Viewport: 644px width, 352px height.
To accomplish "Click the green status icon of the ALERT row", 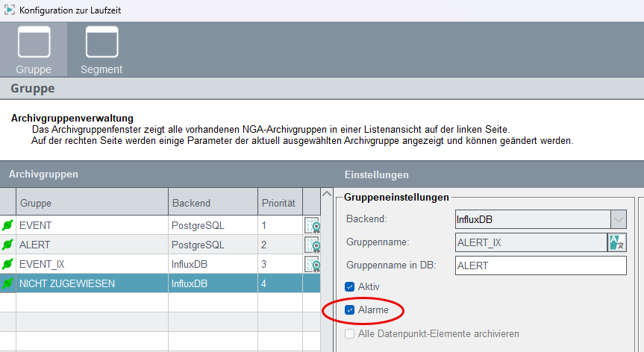I will click(x=7, y=245).
